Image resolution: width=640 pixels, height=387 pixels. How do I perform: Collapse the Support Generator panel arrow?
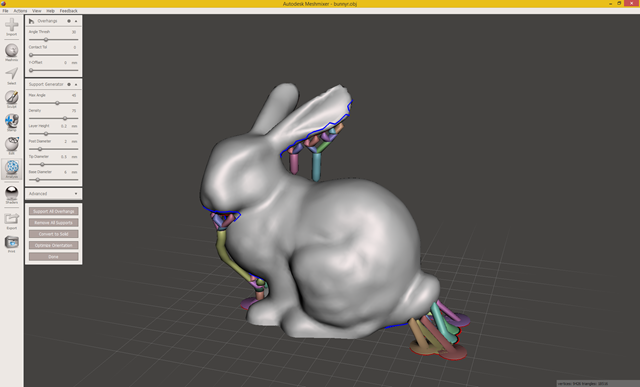[76, 85]
